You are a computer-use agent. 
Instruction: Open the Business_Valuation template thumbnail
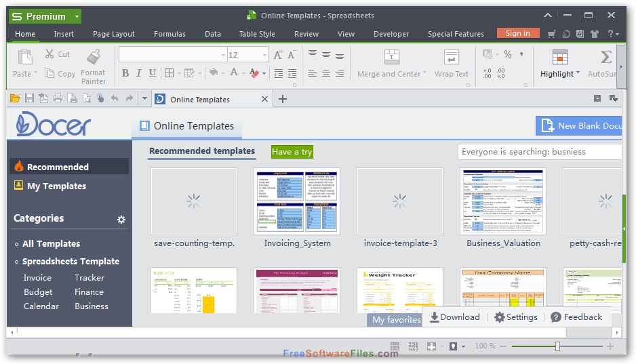pos(503,201)
